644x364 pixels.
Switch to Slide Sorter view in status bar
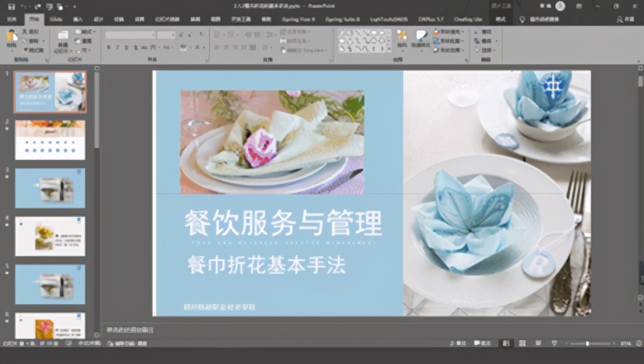(x=522, y=342)
